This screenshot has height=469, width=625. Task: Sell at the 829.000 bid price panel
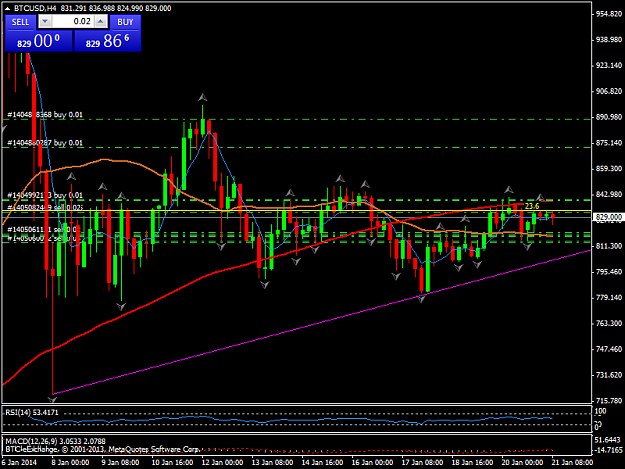(x=39, y=41)
